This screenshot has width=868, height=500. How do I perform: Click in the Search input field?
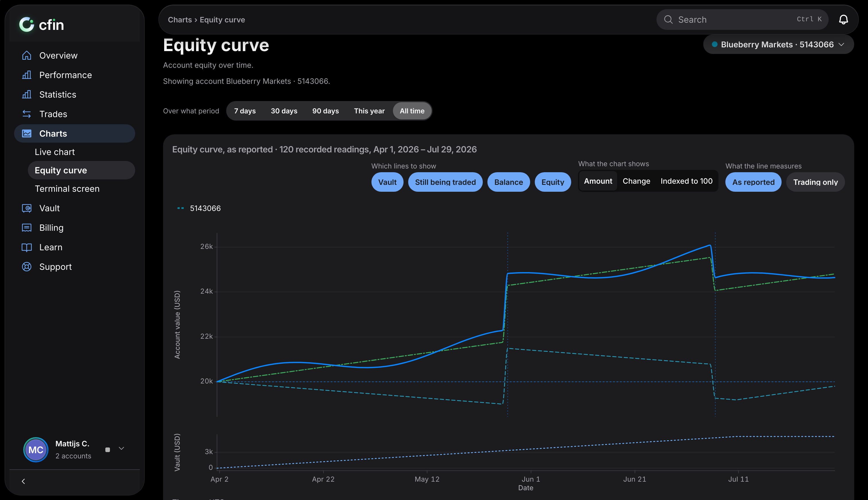tap(742, 20)
